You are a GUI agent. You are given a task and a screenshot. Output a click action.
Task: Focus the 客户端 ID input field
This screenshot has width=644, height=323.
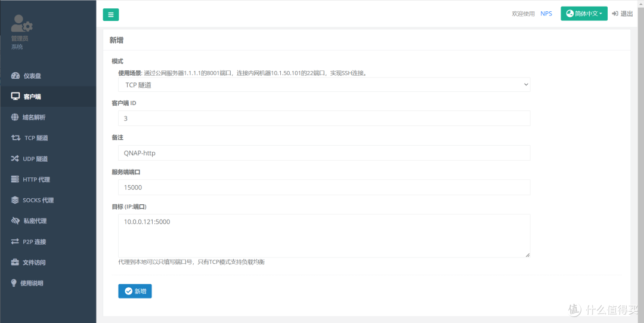pyautogui.click(x=324, y=118)
